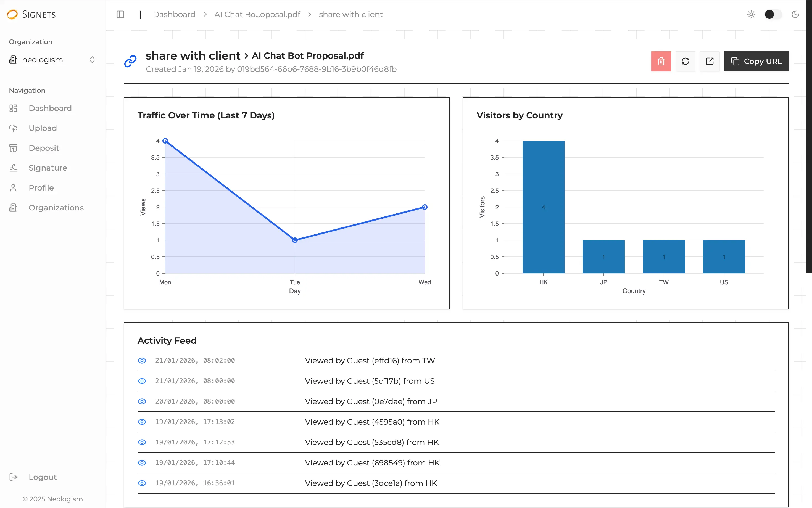Open link in new window icon

tap(710, 61)
